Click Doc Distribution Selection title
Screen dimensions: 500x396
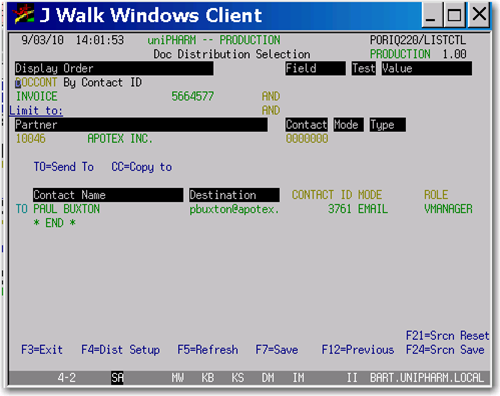coord(232,54)
